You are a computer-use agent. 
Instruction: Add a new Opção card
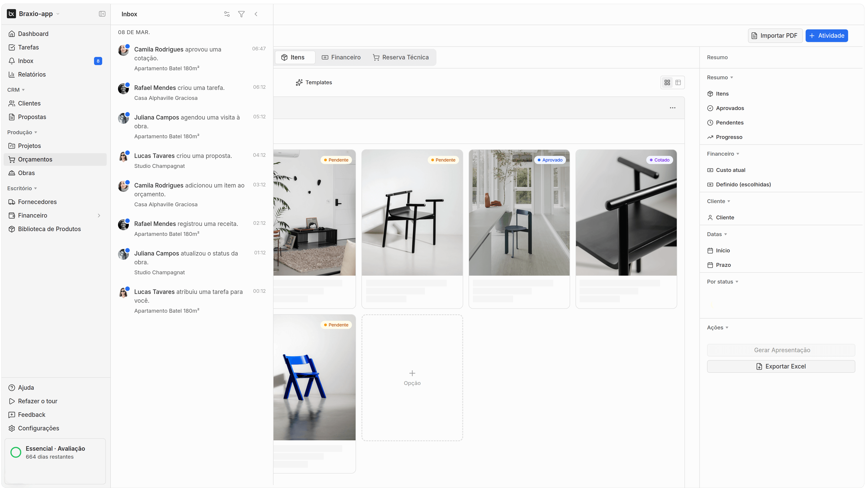point(412,378)
